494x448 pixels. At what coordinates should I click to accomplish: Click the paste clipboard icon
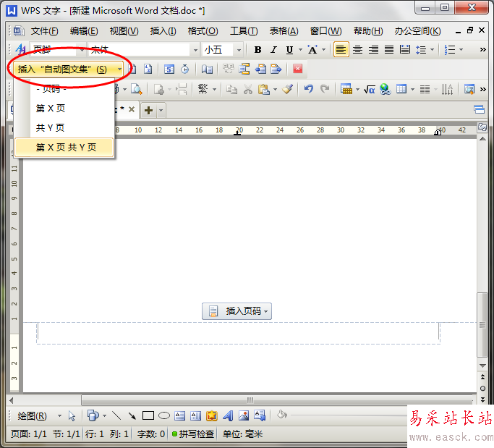(x=264, y=90)
